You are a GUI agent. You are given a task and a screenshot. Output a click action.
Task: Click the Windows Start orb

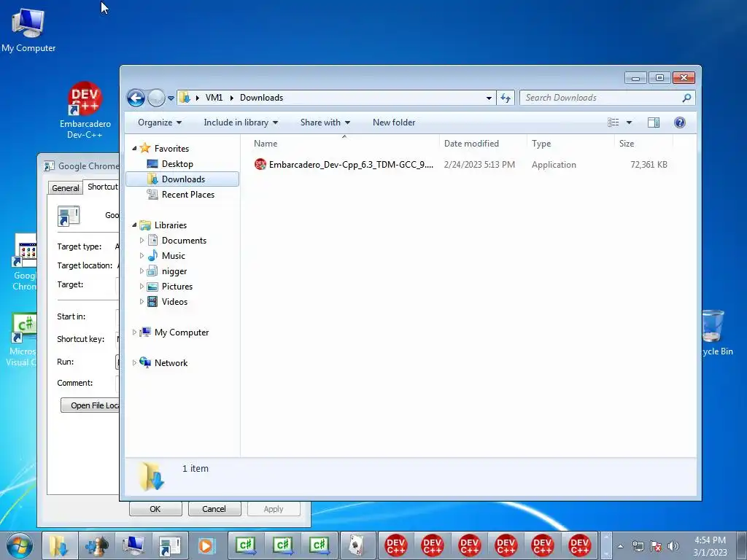[20, 545]
